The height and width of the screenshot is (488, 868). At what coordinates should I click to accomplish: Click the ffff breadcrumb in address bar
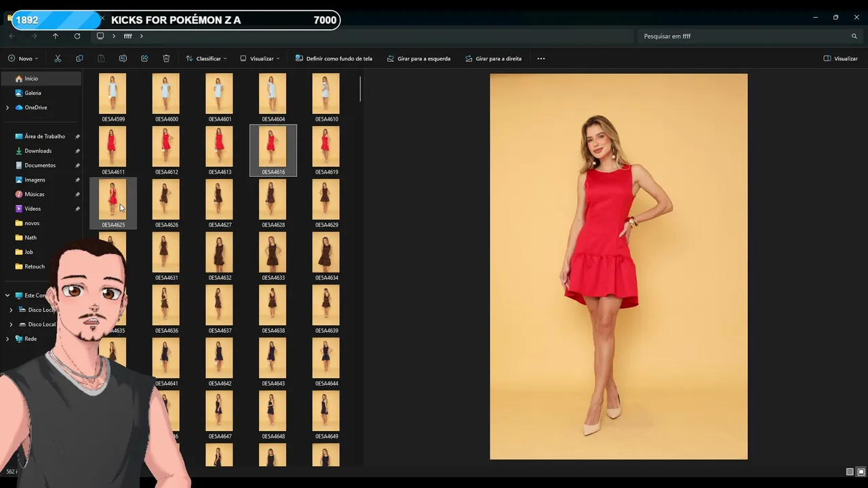pos(127,36)
